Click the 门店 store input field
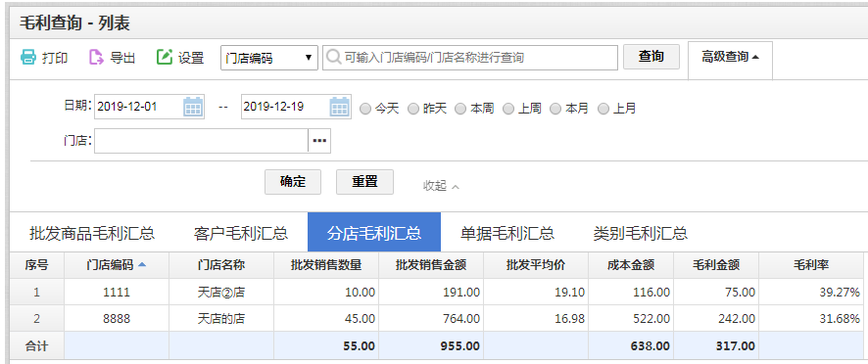The height and width of the screenshot is (364, 868). [201, 141]
